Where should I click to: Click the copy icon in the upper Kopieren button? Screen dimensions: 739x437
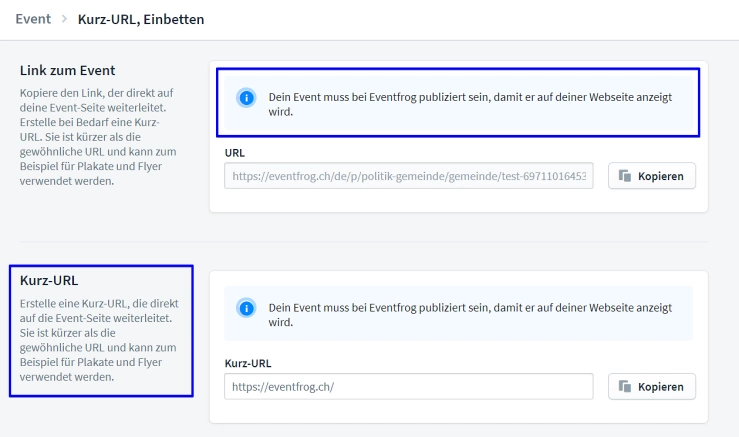pyautogui.click(x=625, y=176)
